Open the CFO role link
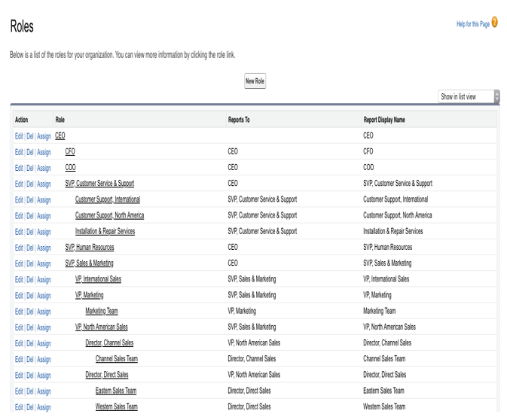507x420 pixels. point(70,151)
